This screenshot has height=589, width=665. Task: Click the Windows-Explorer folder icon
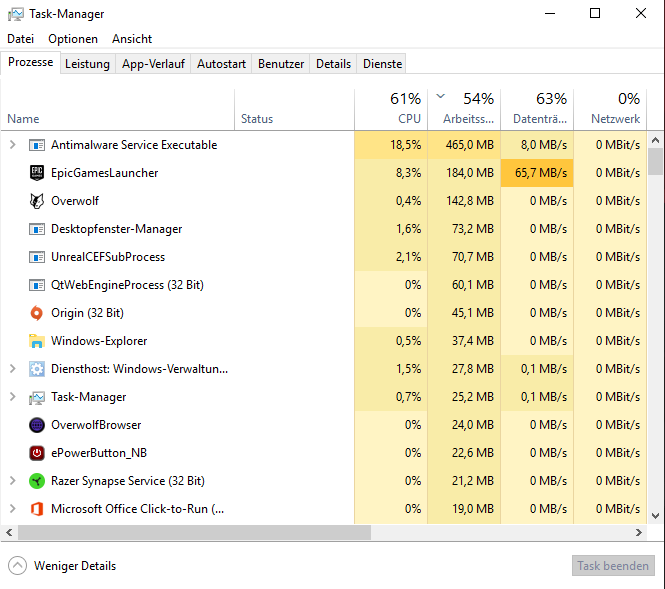click(x=37, y=341)
